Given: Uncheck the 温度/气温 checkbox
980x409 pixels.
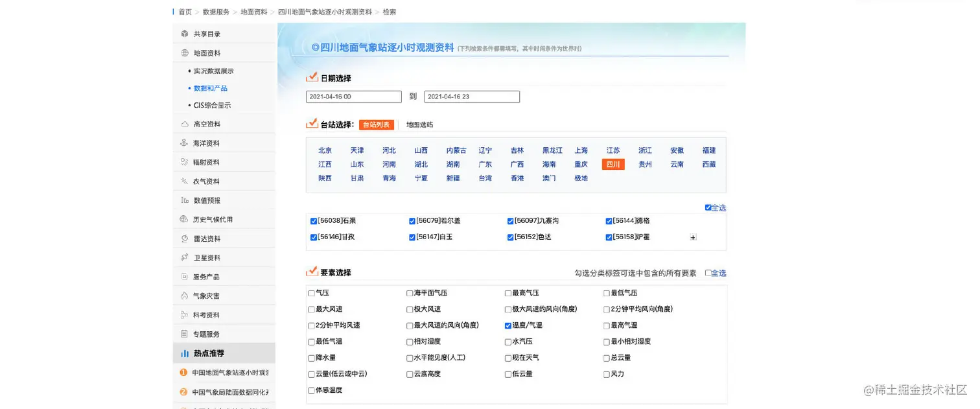Looking at the screenshot, I should 508,325.
